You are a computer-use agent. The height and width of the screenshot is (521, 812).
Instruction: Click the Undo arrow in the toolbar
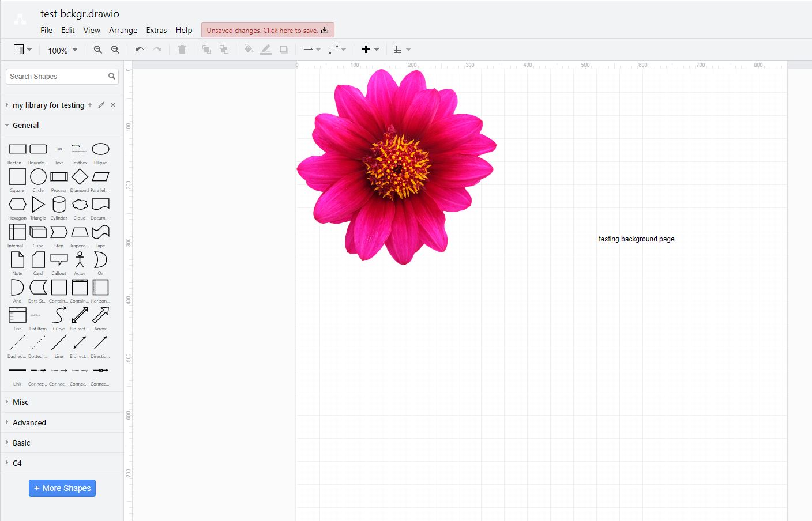click(139, 50)
